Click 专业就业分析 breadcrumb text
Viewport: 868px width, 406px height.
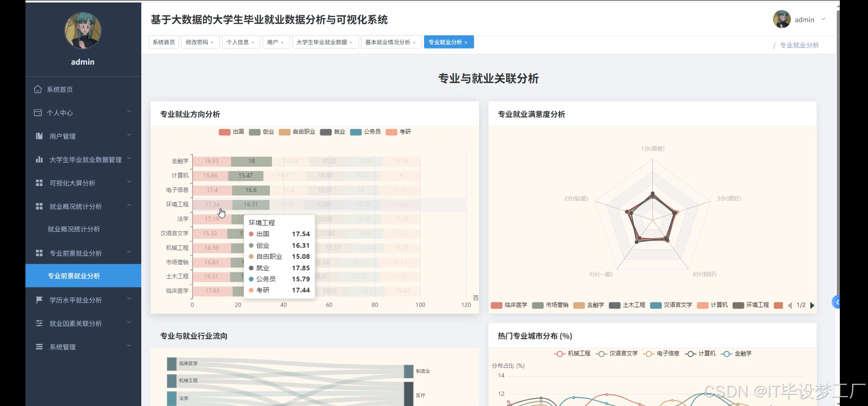pyautogui.click(x=799, y=45)
